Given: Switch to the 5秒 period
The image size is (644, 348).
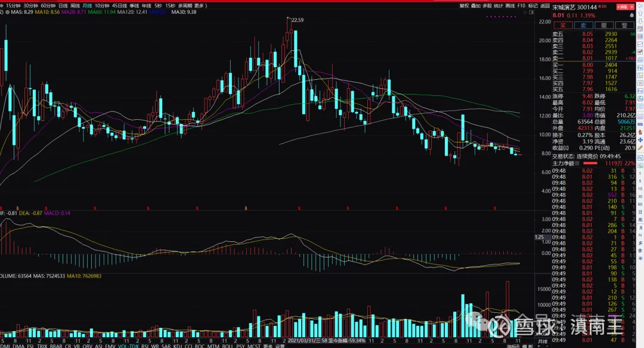Looking at the screenshot, I should click(x=158, y=6).
